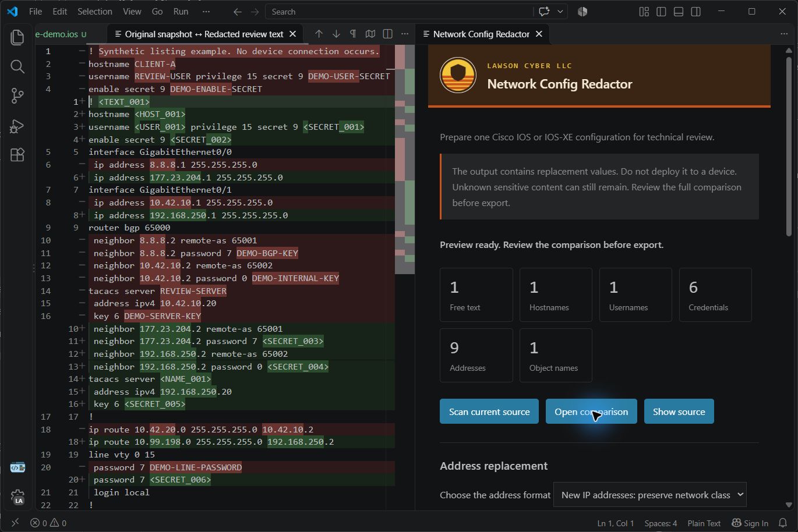The image size is (798, 532).
Task: Open the Go menu
Action: tap(157, 12)
